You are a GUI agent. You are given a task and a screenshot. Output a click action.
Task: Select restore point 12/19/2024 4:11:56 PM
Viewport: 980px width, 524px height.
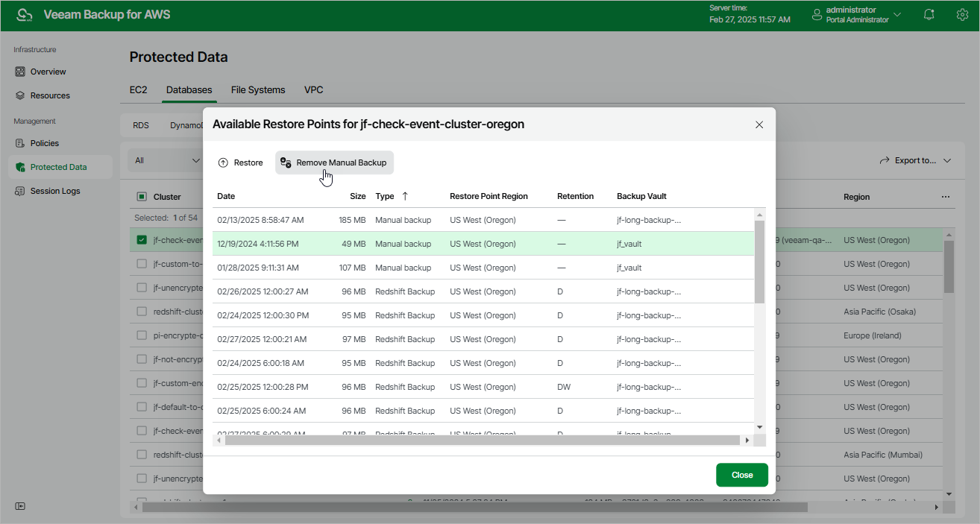pos(483,244)
